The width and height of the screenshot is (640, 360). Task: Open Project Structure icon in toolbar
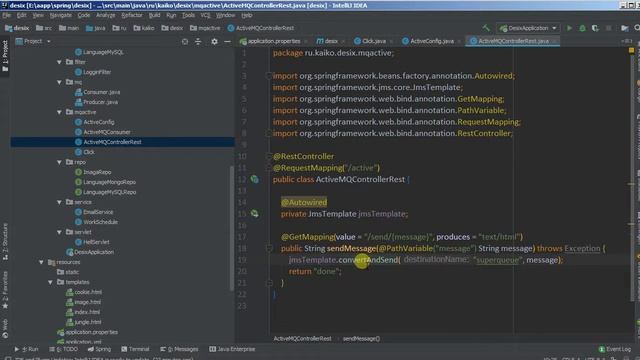click(624, 28)
